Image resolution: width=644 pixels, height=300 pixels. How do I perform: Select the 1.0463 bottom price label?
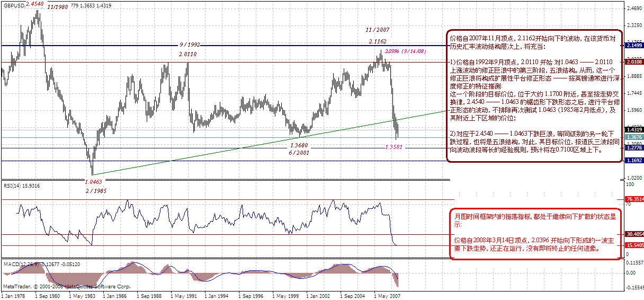coord(93,181)
